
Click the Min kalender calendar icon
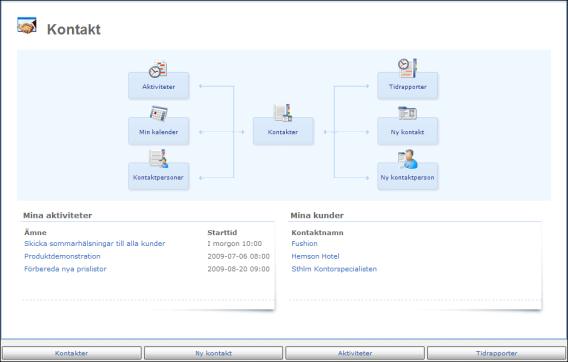[159, 113]
